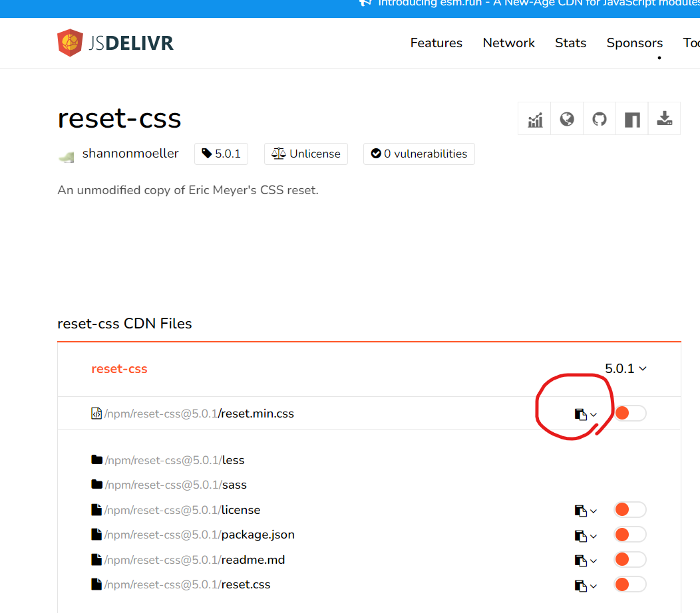The height and width of the screenshot is (613, 700).
Task: Open the reset.min.css file link
Action: tap(199, 414)
